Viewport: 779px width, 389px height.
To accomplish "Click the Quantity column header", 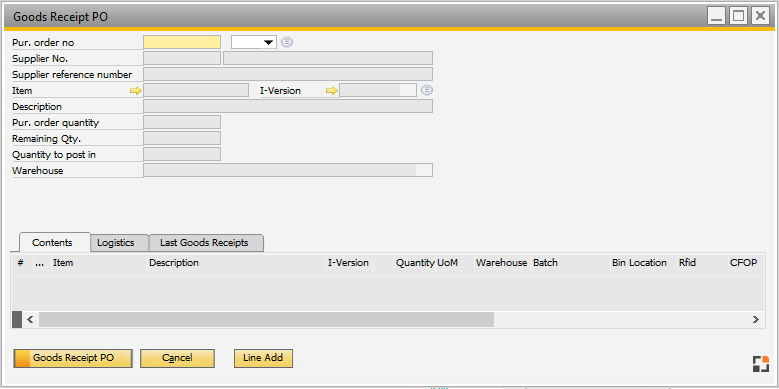I will pyautogui.click(x=404, y=263).
